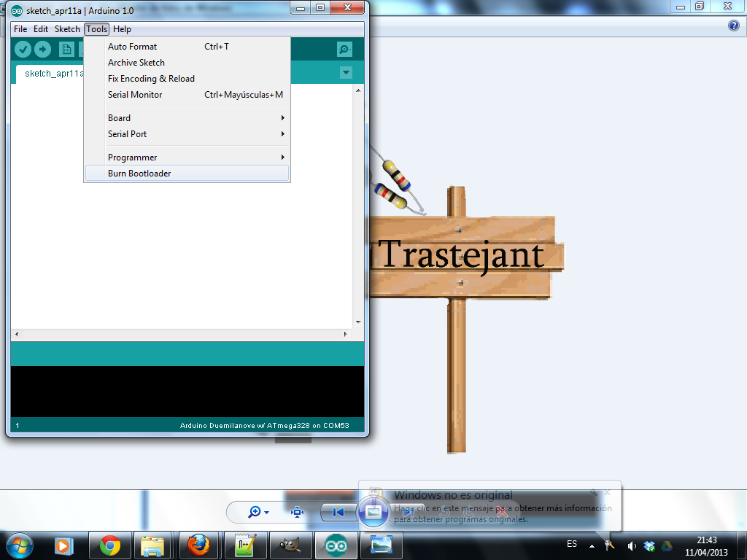Switch to Arduino from taskbar
747x560 pixels.
coord(336,545)
